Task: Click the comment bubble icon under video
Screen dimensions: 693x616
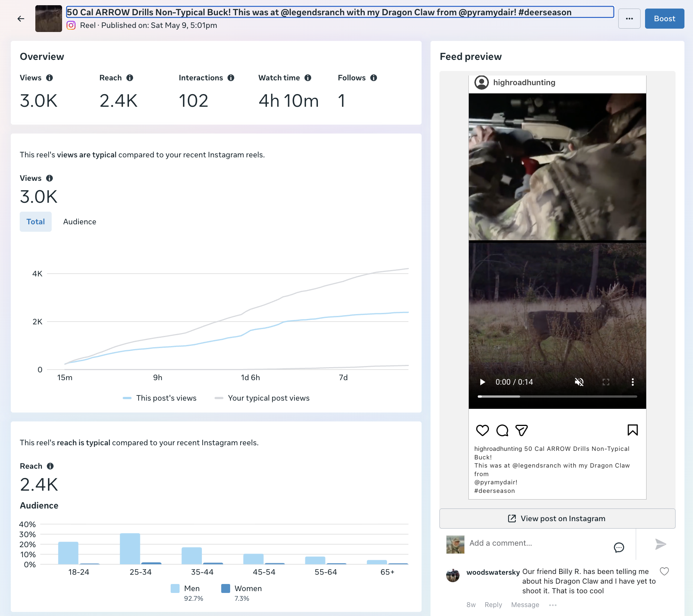Action: tap(502, 430)
